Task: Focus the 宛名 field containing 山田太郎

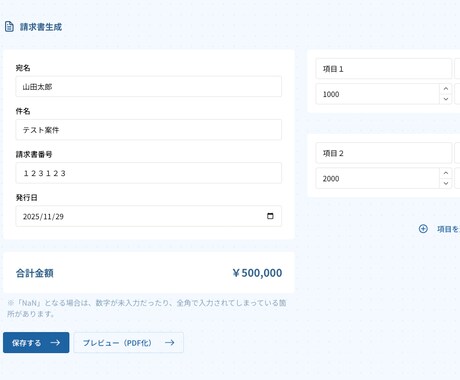Action: (x=149, y=87)
